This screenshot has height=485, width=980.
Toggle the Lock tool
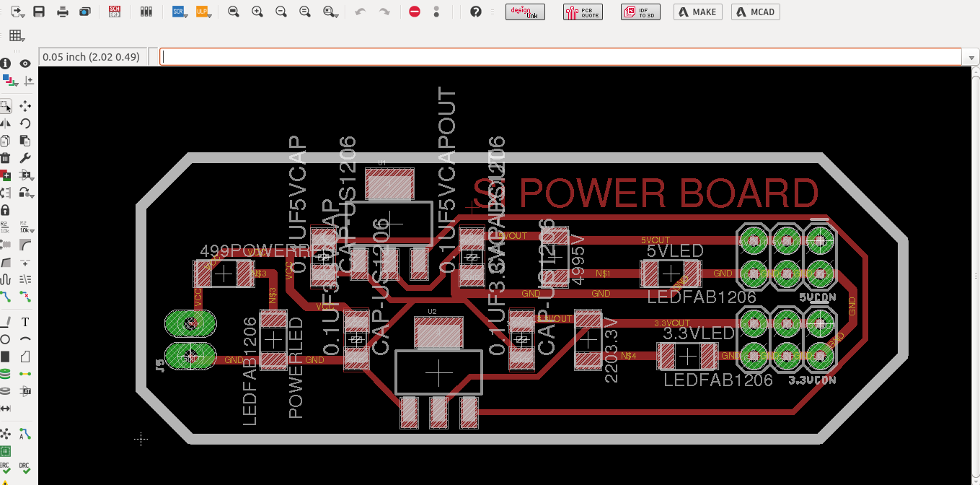(x=5, y=210)
